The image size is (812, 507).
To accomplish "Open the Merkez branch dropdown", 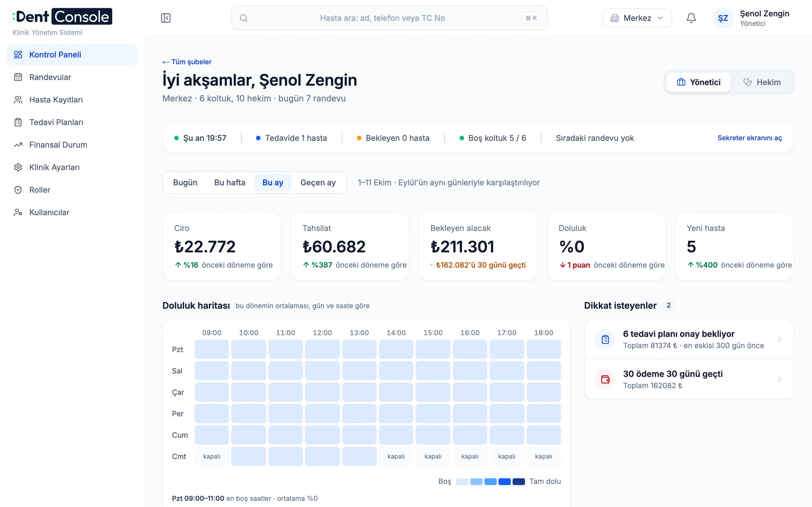I will click(637, 18).
